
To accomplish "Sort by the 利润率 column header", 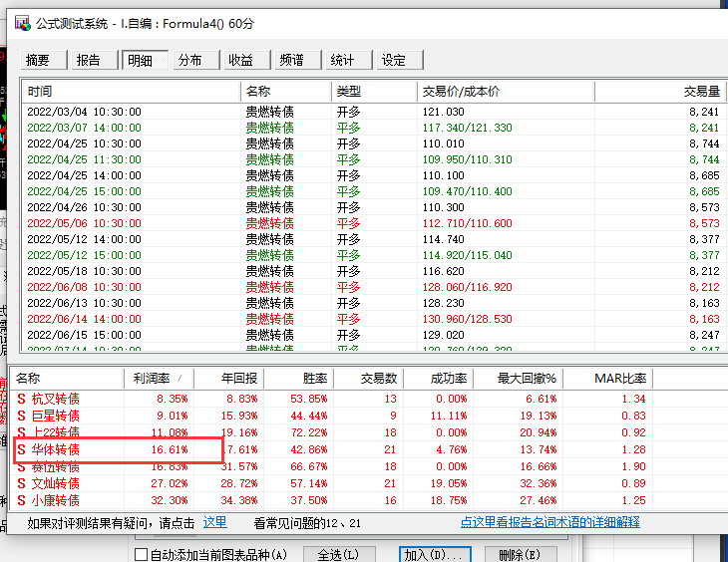I will point(159,379).
